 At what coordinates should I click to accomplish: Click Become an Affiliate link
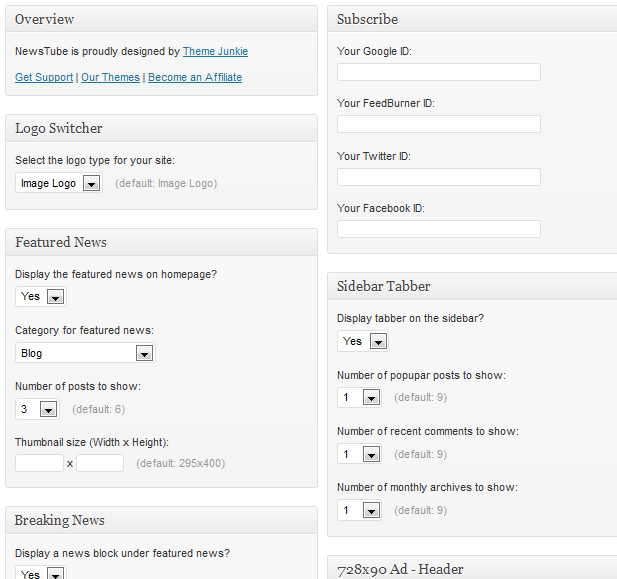click(x=195, y=77)
